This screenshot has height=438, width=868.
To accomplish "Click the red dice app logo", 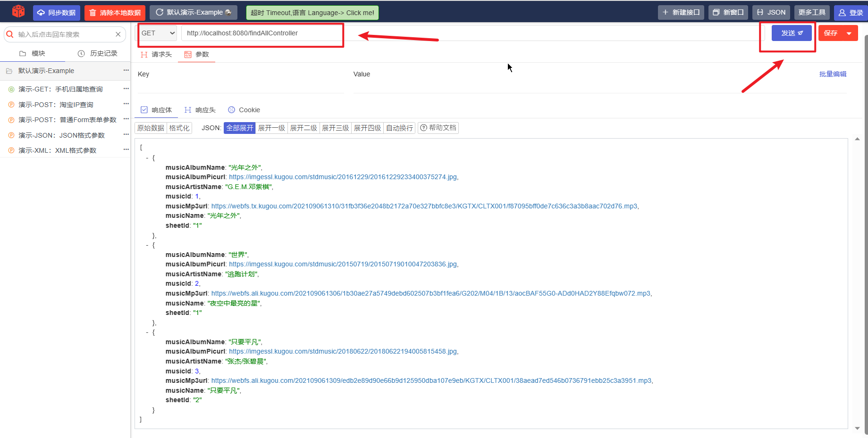I will tap(18, 11).
